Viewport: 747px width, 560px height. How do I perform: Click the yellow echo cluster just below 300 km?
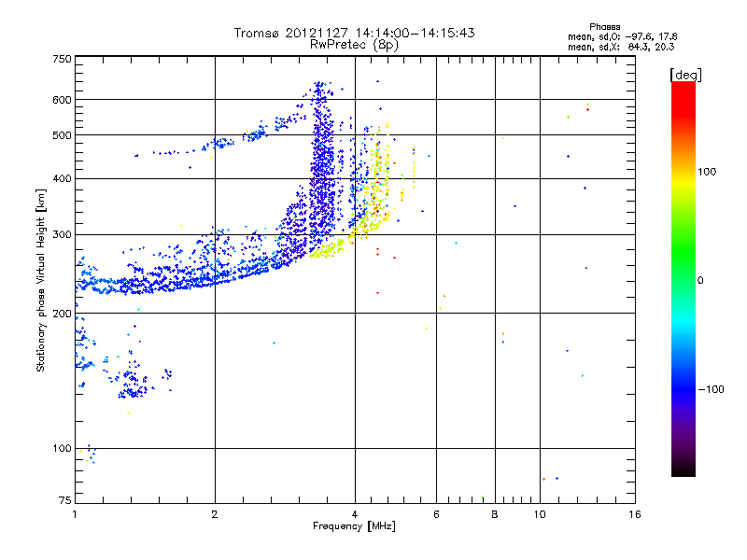pyautogui.click(x=326, y=248)
